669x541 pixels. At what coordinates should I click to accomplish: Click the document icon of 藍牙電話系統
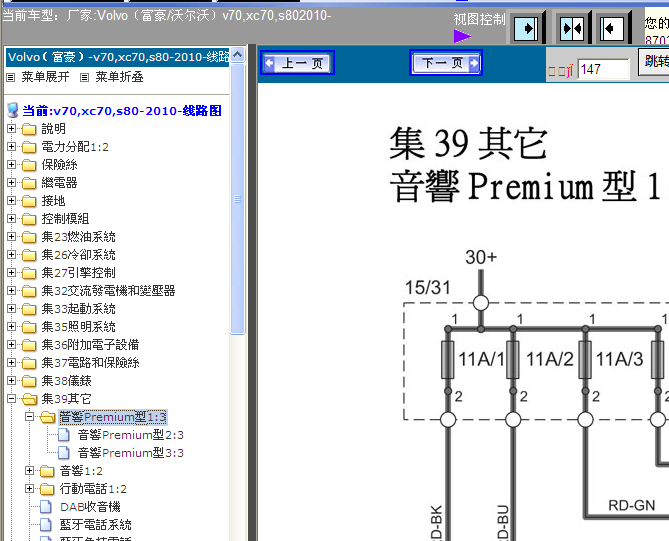coord(46,525)
